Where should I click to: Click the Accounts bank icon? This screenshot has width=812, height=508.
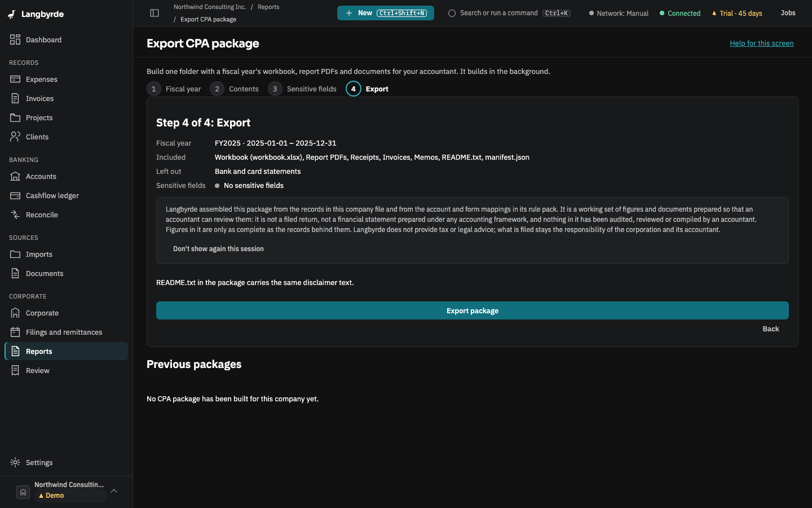point(15,176)
